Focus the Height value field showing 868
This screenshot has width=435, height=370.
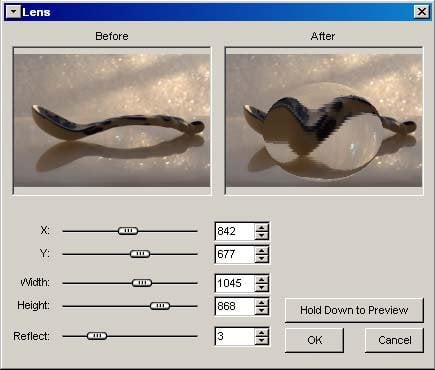235,306
